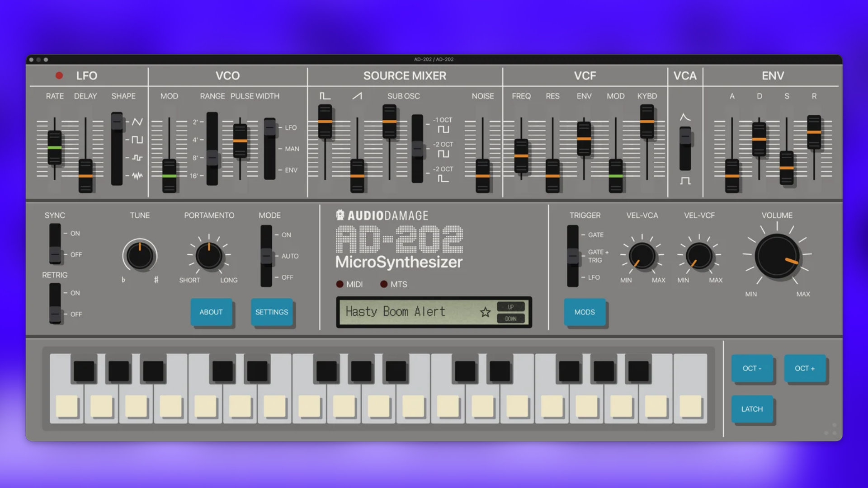Image resolution: width=868 pixels, height=488 pixels.
Task: Click the Audio Damage logo icon
Action: (x=340, y=215)
